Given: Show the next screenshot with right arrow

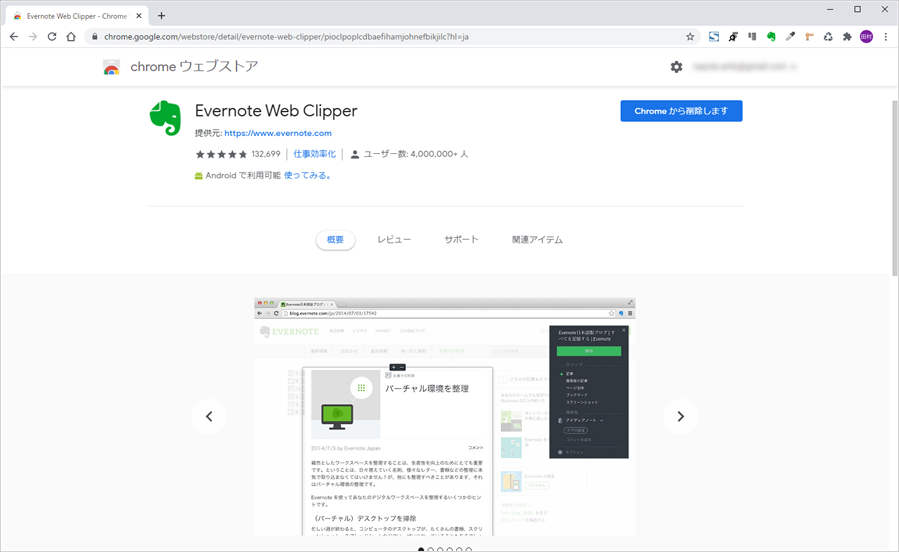Looking at the screenshot, I should click(681, 417).
